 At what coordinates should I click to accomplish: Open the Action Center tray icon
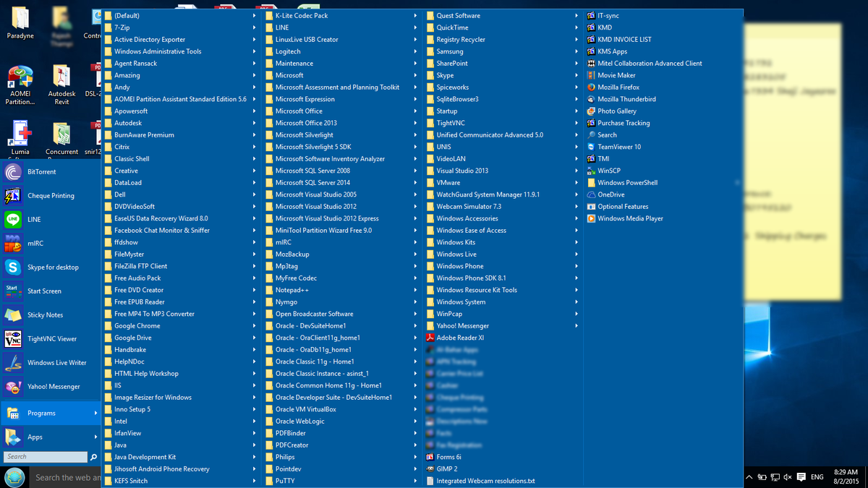click(x=800, y=476)
